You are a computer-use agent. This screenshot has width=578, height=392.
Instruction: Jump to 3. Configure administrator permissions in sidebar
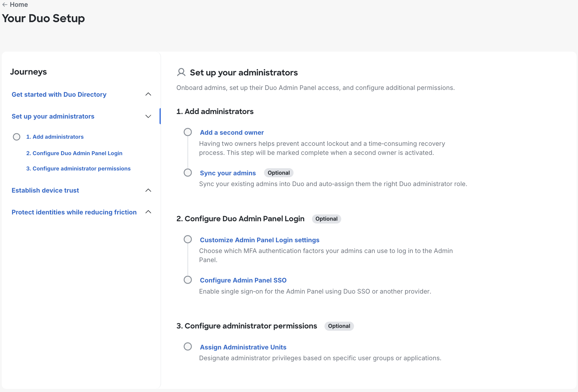[x=78, y=168]
